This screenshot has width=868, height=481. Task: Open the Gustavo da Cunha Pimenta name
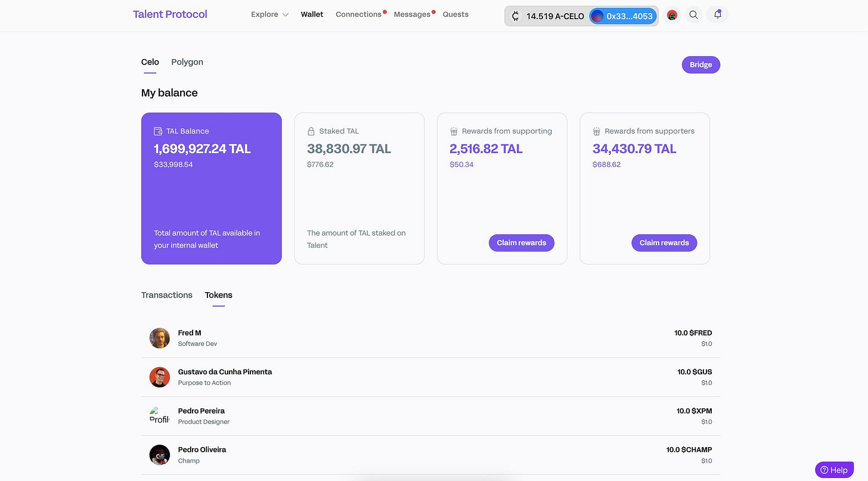click(225, 372)
